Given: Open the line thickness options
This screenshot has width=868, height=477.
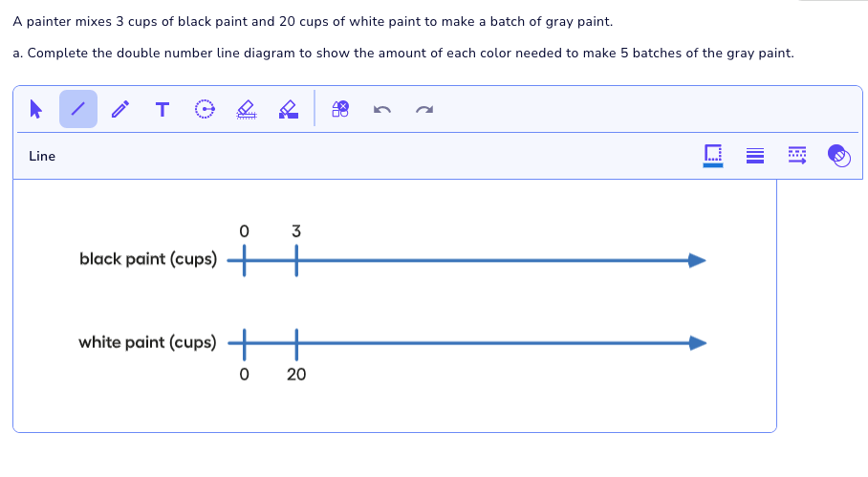Looking at the screenshot, I should (x=755, y=156).
